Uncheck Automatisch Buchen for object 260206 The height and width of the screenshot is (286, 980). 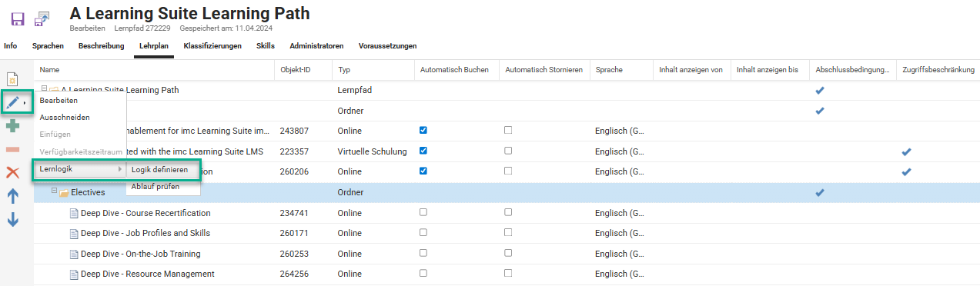coord(423,171)
